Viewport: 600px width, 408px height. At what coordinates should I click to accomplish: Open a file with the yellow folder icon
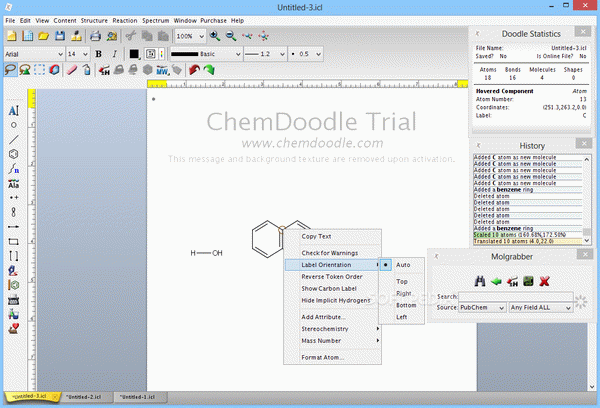(x=44, y=36)
